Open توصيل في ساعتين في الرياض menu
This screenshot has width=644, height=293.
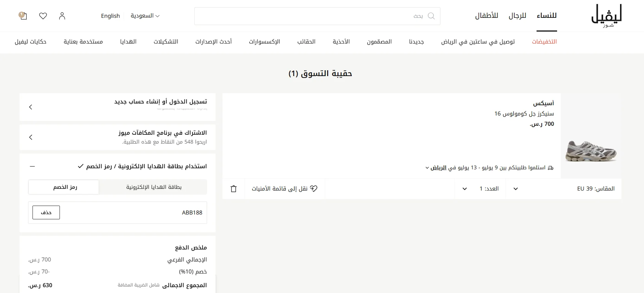[478, 41]
